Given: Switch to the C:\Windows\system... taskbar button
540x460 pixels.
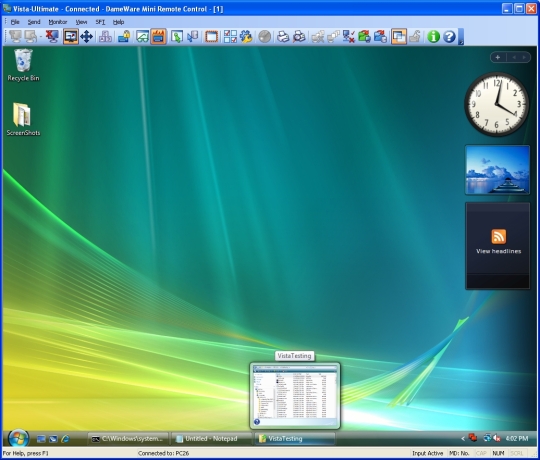Looking at the screenshot, I should [x=128, y=439].
